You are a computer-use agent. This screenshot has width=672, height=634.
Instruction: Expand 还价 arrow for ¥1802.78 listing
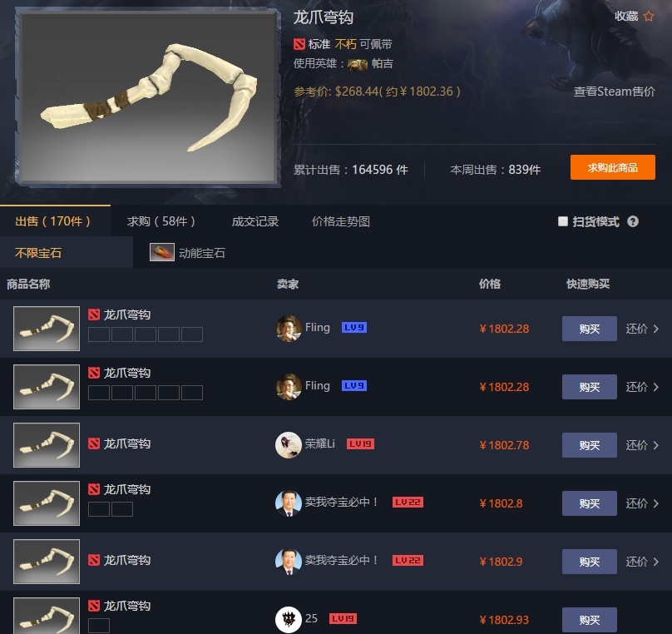pos(656,445)
